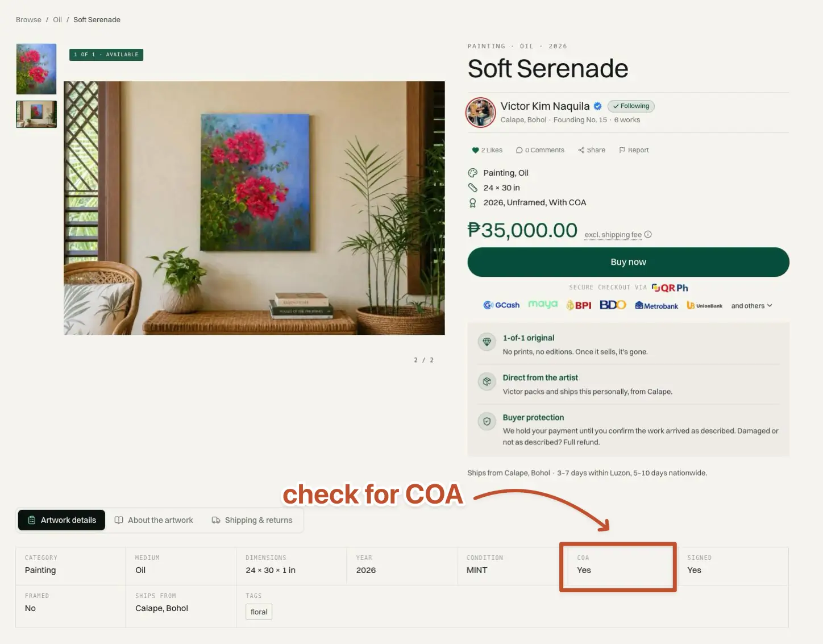The width and height of the screenshot is (823, 644).
Task: Click the Buy now button
Action: pyautogui.click(x=628, y=262)
